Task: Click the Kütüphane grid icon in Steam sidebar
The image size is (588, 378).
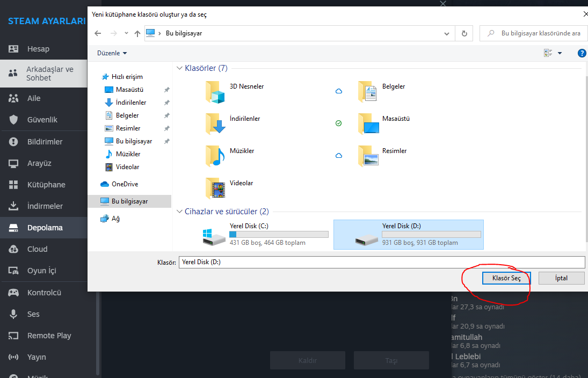Action: coord(13,185)
